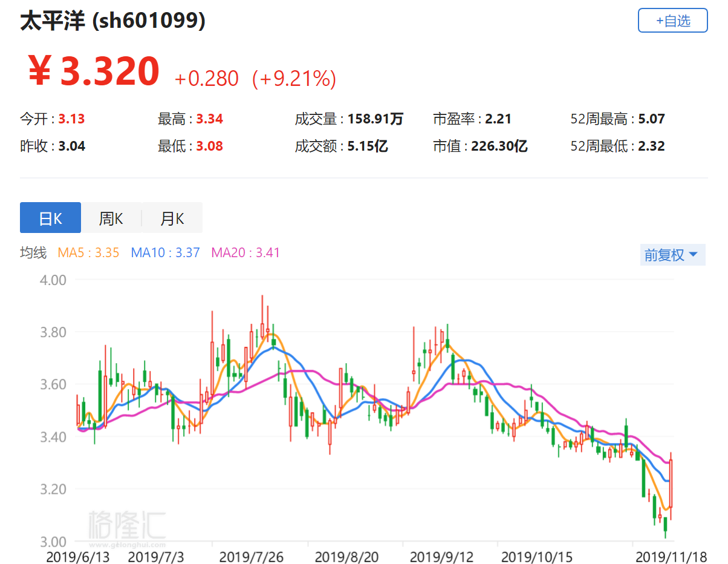
Task: Click the 均线 label
Action: pos(33,253)
